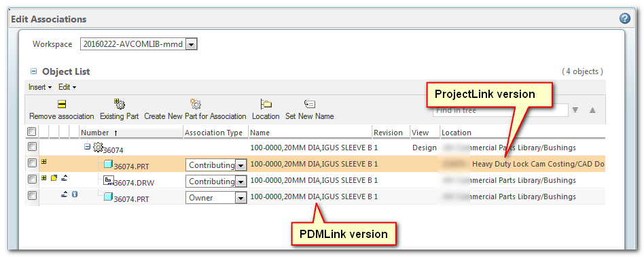Click 'Heavy Duty Lock Cam Costing/CAD Do' location
This screenshot has height=257, width=644.
point(538,164)
